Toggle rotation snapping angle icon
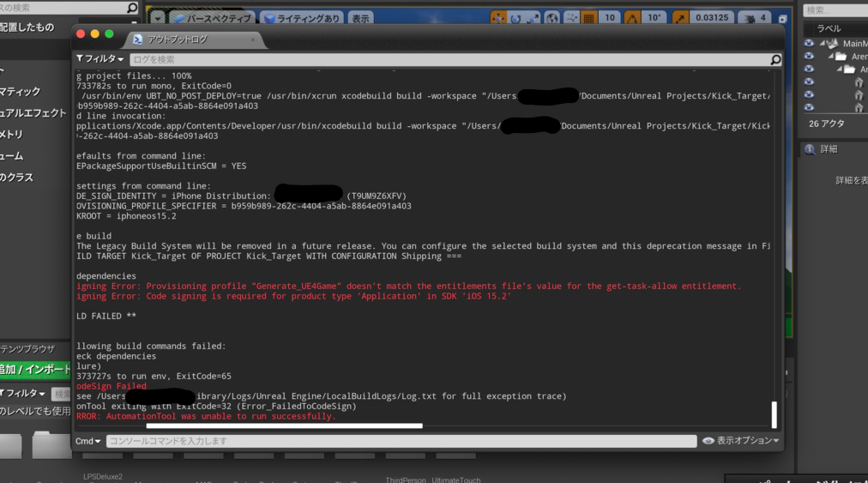 [631, 18]
